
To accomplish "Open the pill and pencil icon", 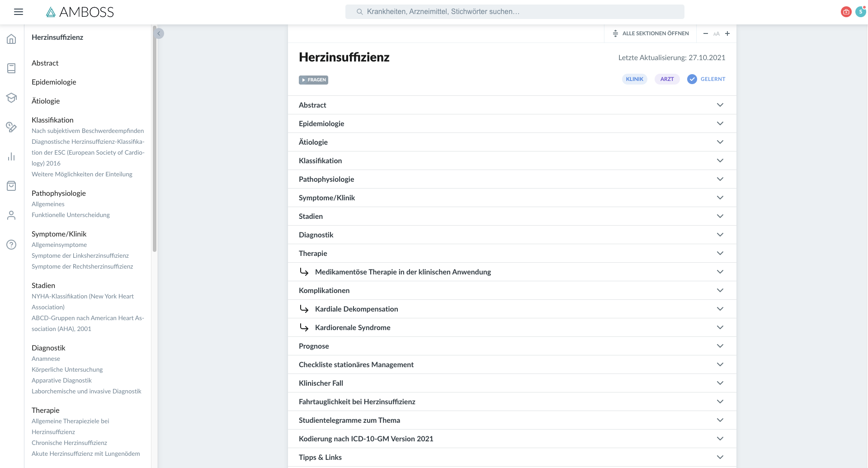I will [x=11, y=127].
